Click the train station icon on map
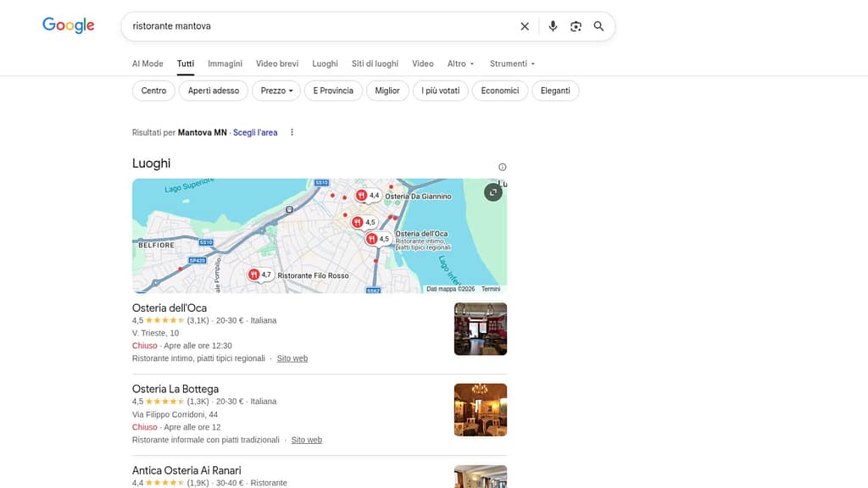 289,210
